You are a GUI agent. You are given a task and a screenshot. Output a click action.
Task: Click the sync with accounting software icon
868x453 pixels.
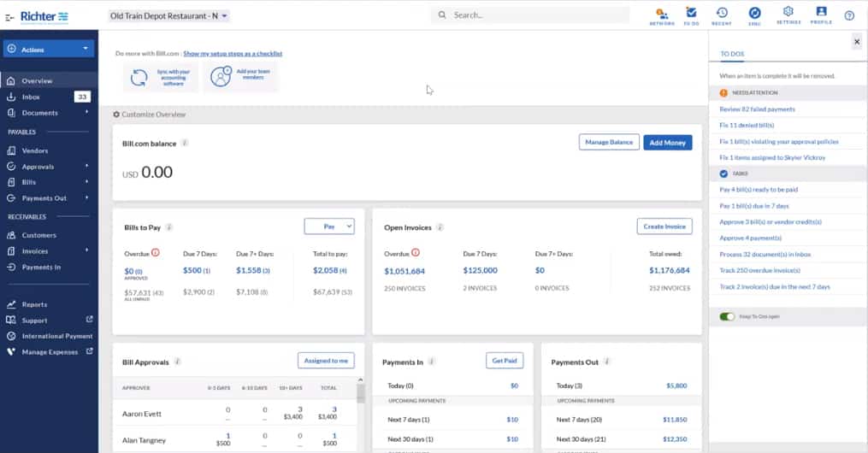point(139,78)
